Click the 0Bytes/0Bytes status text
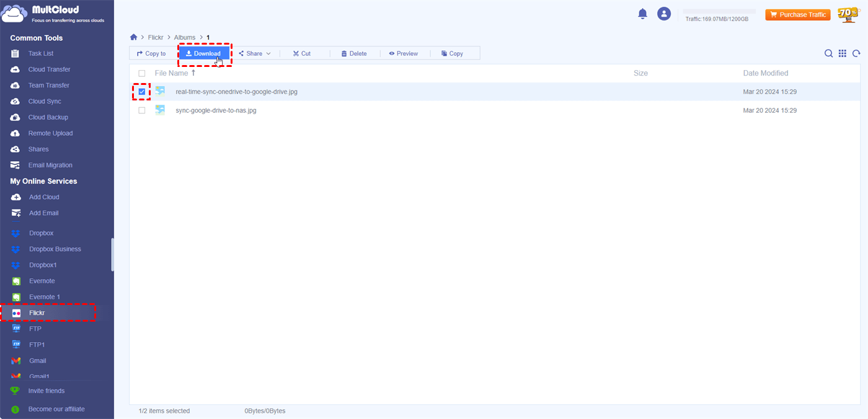The width and height of the screenshot is (868, 419). [265, 411]
